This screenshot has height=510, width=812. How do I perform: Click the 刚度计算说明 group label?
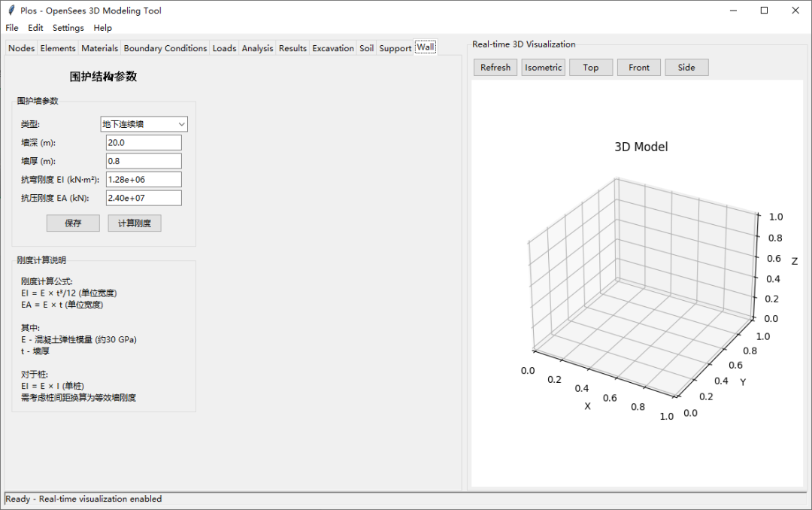pyautogui.click(x=41, y=260)
